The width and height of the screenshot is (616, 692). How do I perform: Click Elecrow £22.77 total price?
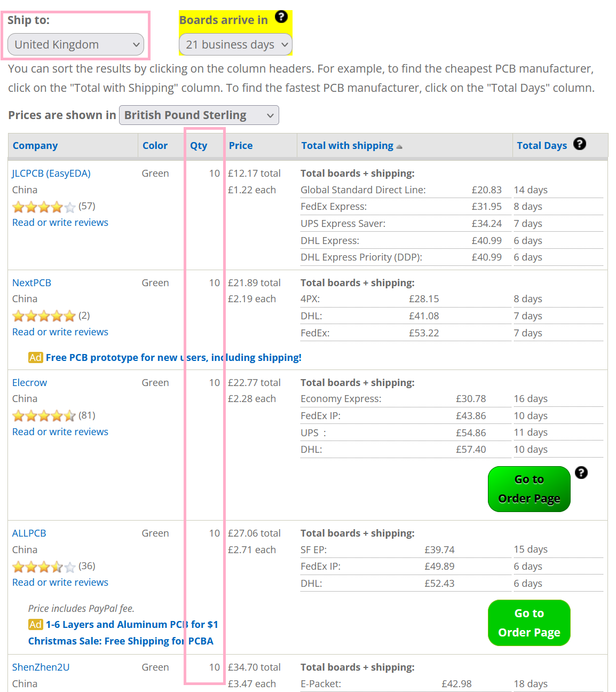[254, 383]
